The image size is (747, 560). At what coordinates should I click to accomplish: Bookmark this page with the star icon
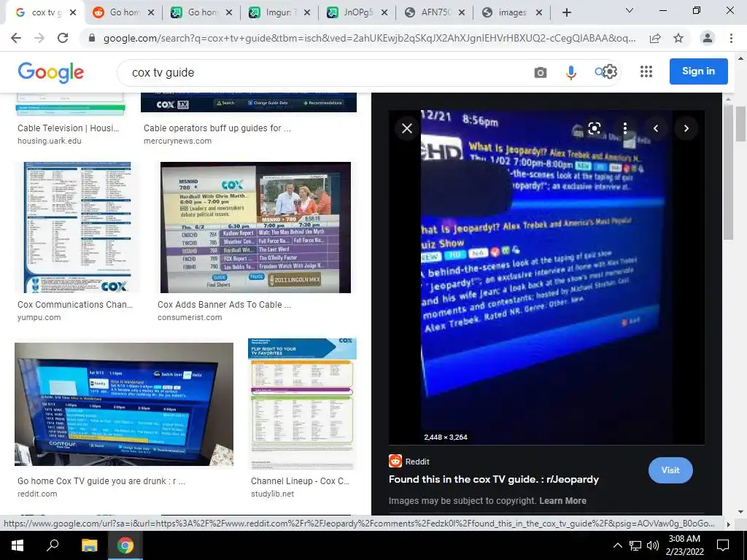tap(678, 38)
